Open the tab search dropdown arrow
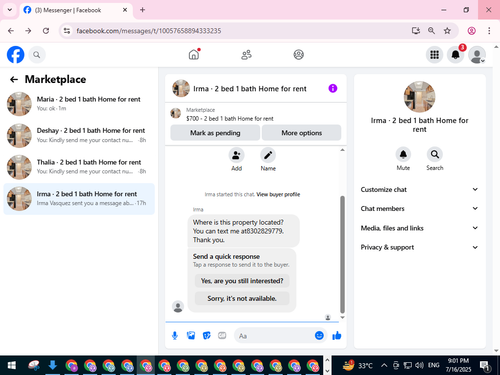 (10, 10)
